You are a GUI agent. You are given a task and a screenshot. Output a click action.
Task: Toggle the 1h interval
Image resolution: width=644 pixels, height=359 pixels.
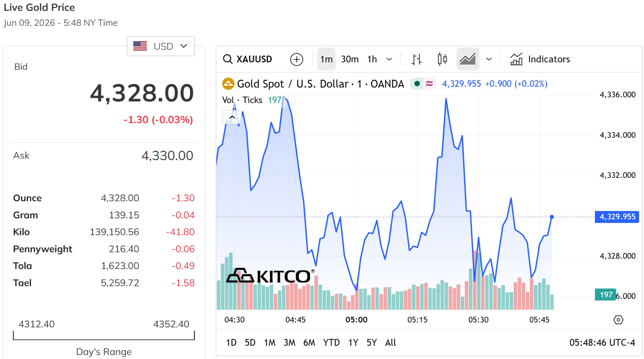pos(372,59)
